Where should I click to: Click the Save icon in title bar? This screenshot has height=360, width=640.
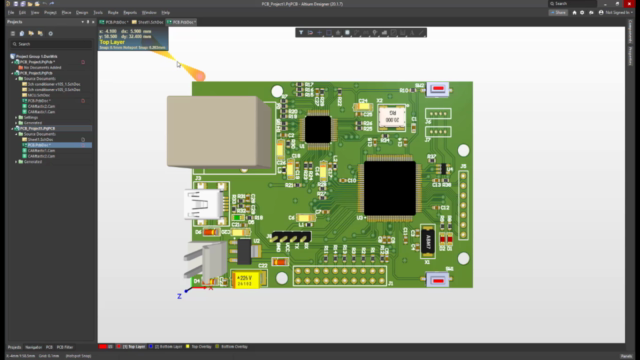pos(16,4)
